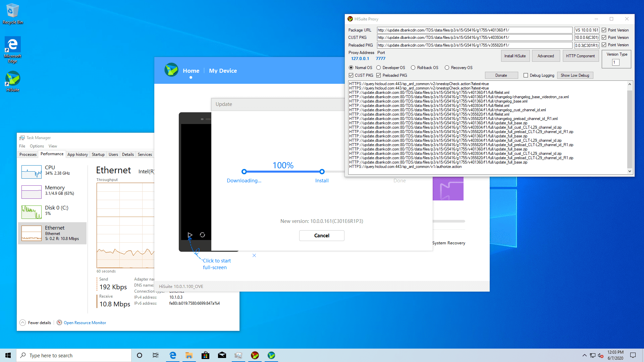The height and width of the screenshot is (362, 644).
Task: Enable Debug Logging checkbox
Action: coord(526,75)
